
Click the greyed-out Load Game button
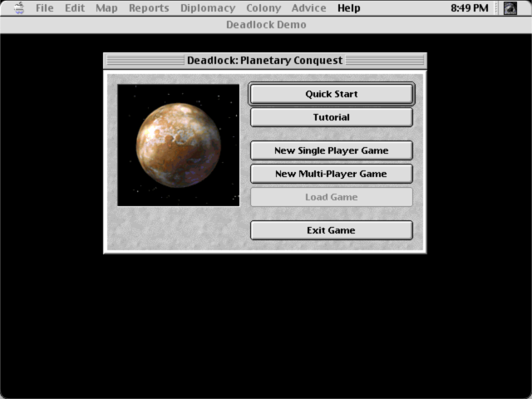pyautogui.click(x=332, y=197)
